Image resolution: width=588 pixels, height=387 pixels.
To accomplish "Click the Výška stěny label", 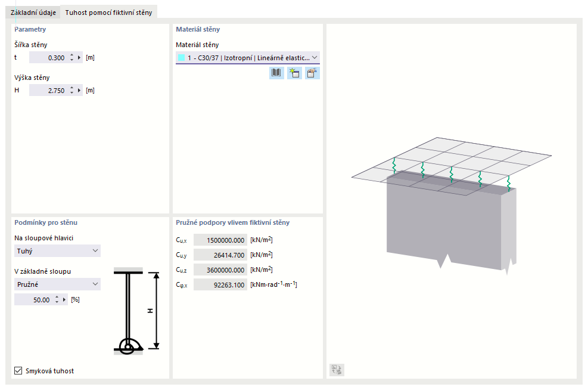I will 32,78.
